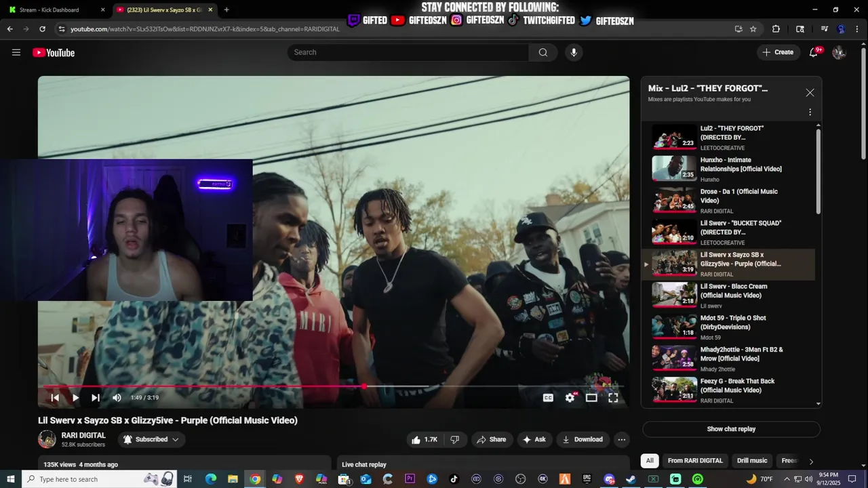Show hidden system tray icons chevron
Viewport: 868px width, 488px height.
(788, 479)
